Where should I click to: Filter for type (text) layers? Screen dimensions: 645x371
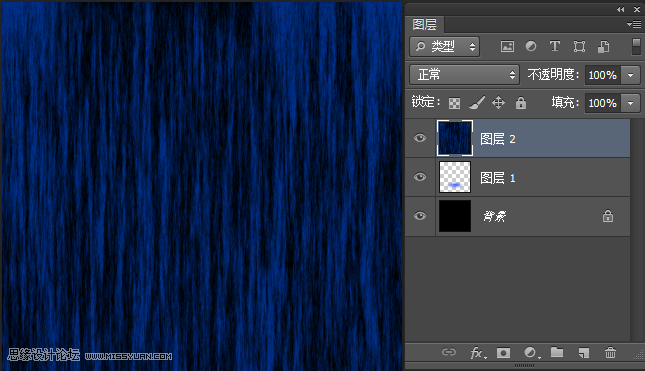[555, 46]
